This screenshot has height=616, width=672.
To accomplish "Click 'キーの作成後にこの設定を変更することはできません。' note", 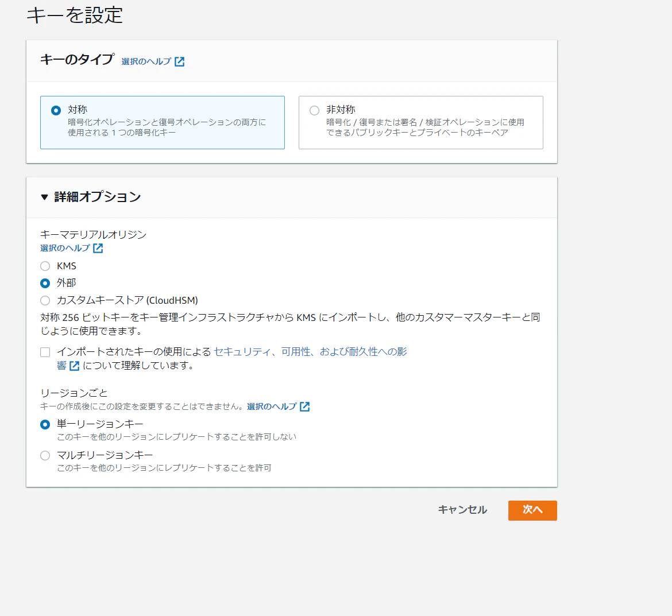I will (142, 406).
